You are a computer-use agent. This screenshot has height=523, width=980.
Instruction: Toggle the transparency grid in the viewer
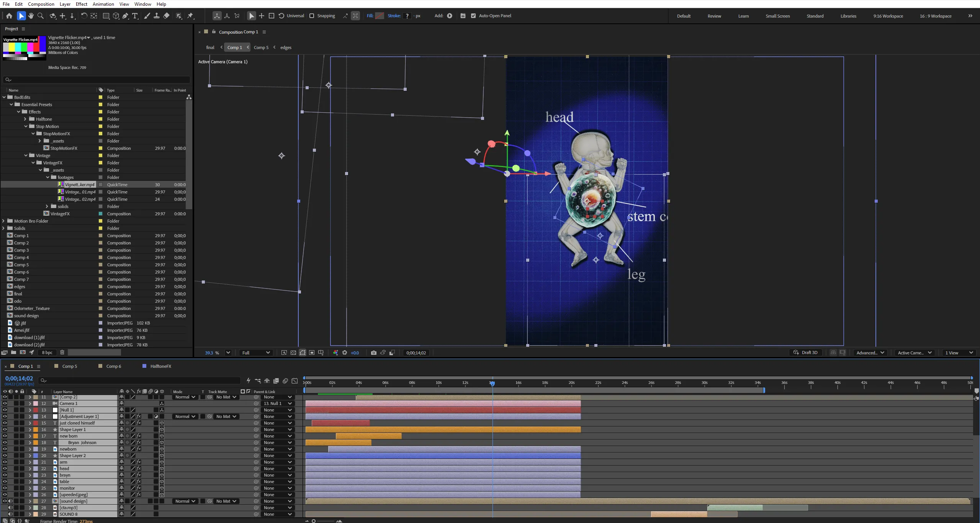tap(293, 353)
